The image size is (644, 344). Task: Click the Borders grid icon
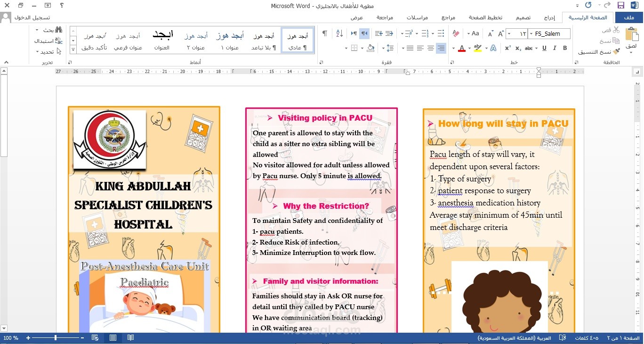pos(354,48)
